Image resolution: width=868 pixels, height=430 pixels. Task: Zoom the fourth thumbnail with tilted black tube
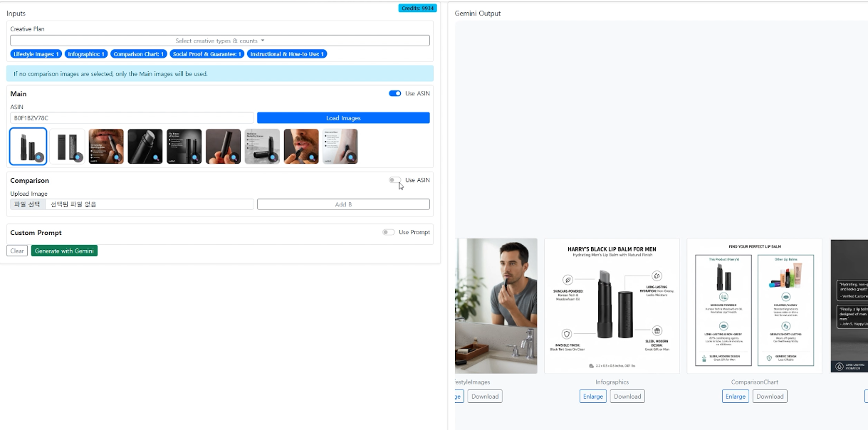click(x=157, y=157)
